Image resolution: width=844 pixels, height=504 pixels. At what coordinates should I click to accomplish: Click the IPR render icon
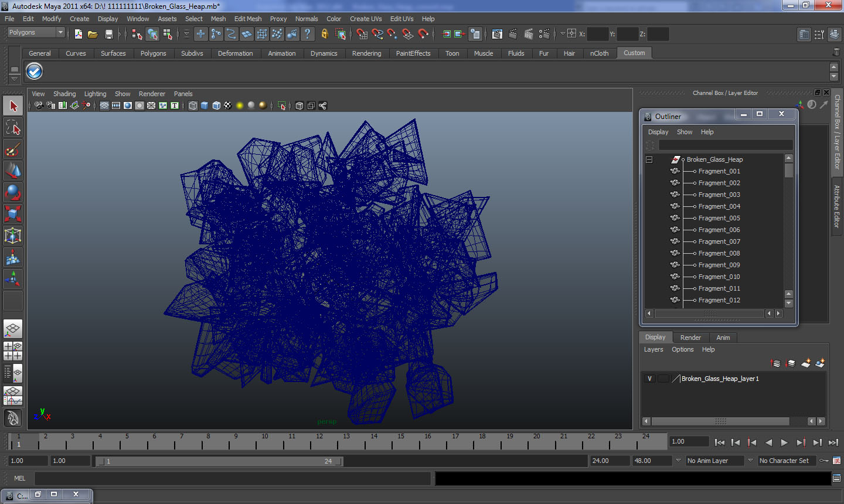(x=529, y=34)
